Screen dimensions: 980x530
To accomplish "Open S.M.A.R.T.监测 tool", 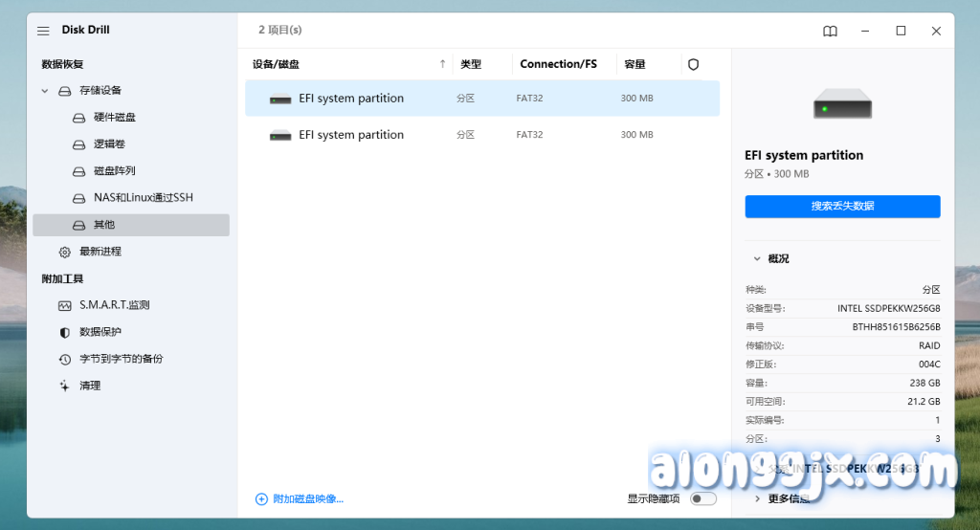I will tap(114, 305).
